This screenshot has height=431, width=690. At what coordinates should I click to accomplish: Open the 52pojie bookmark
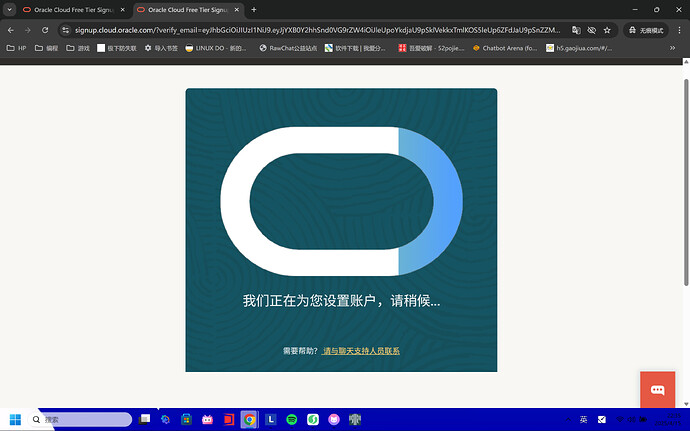pyautogui.click(x=431, y=48)
